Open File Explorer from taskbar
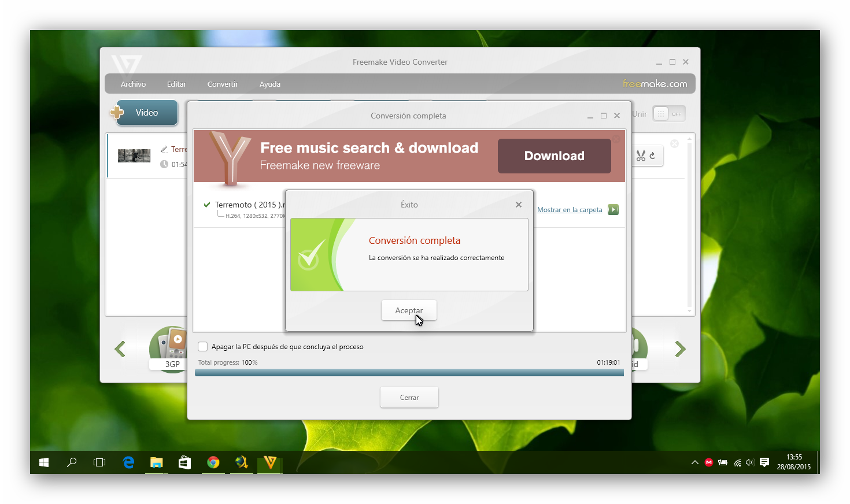 (x=156, y=462)
